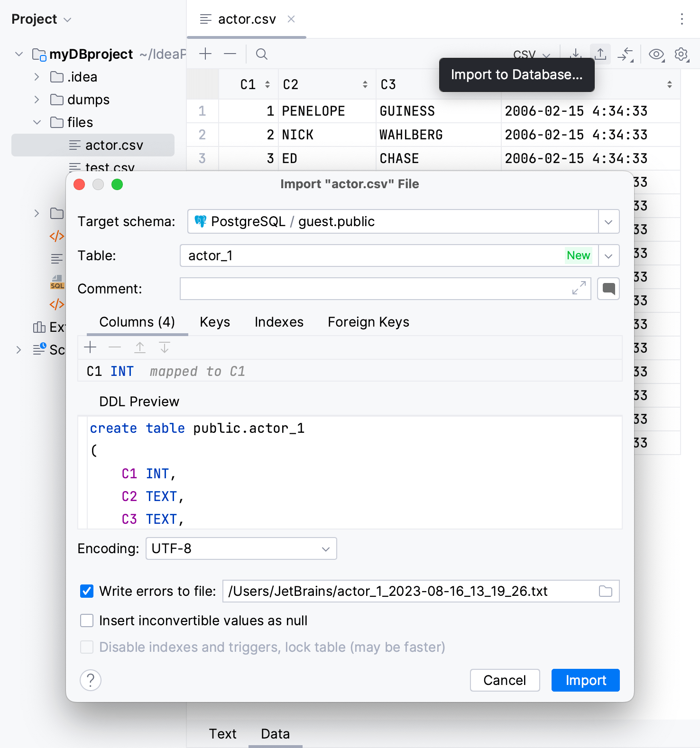Click the add row plus icon in editor toolbar
This screenshot has width=700, height=748.
(x=205, y=54)
